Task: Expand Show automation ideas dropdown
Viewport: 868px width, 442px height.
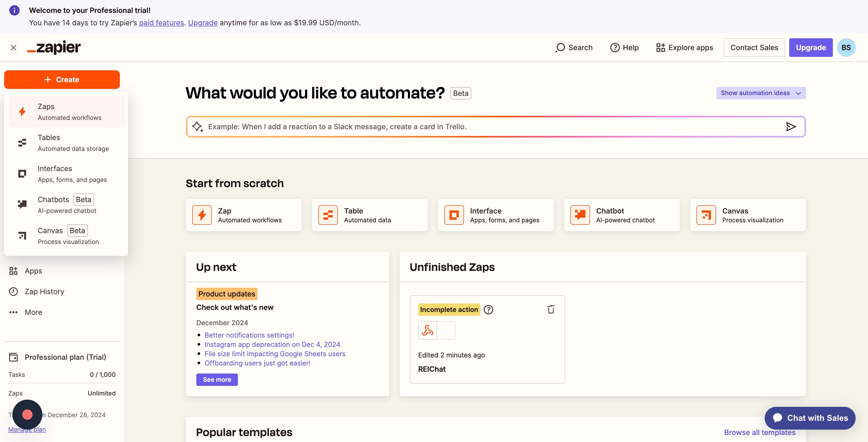Action: (761, 93)
